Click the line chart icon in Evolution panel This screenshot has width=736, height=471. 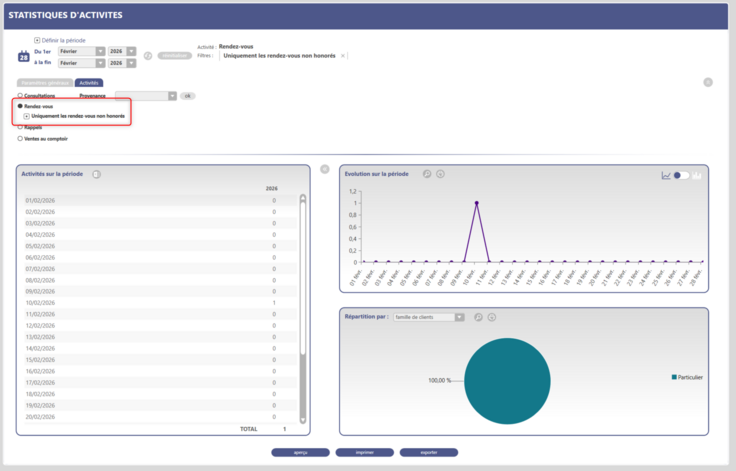(666, 175)
